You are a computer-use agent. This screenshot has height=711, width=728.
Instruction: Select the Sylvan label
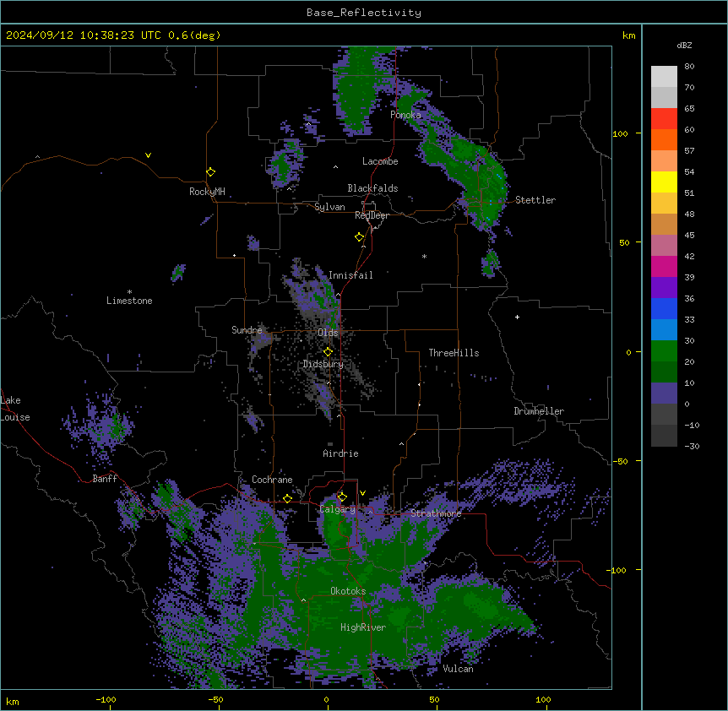(x=329, y=207)
